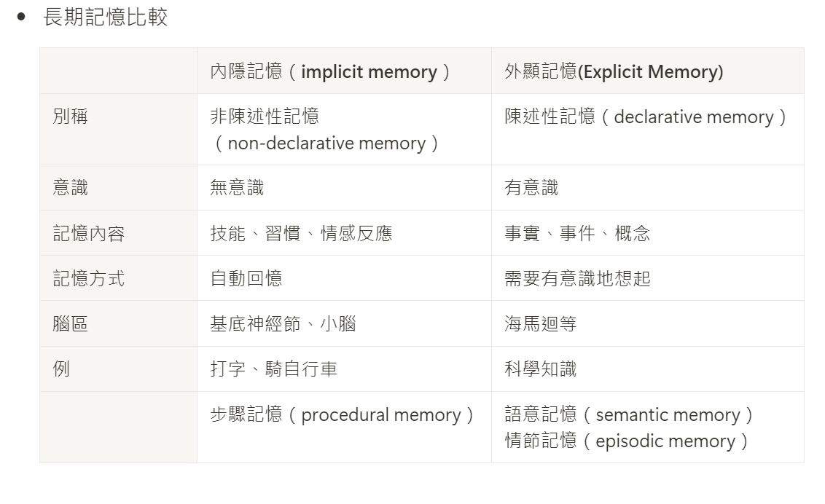Click the 非陳述性記憶 cell text
This screenshot has width=825, height=504.
pyautogui.click(x=265, y=117)
